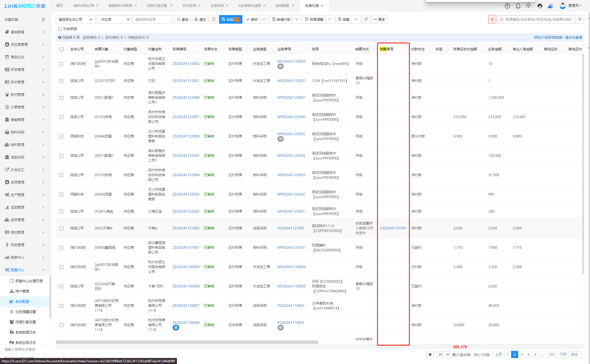Switch to the 收付款单 tab
Screen dimensions: 590x364
click(189, 5)
